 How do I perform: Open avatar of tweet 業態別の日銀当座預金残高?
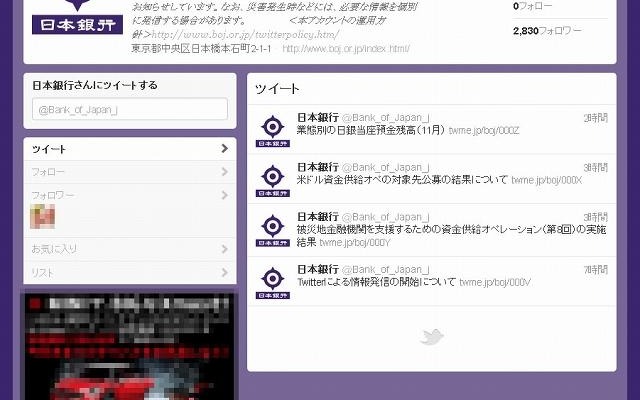[x=273, y=131]
